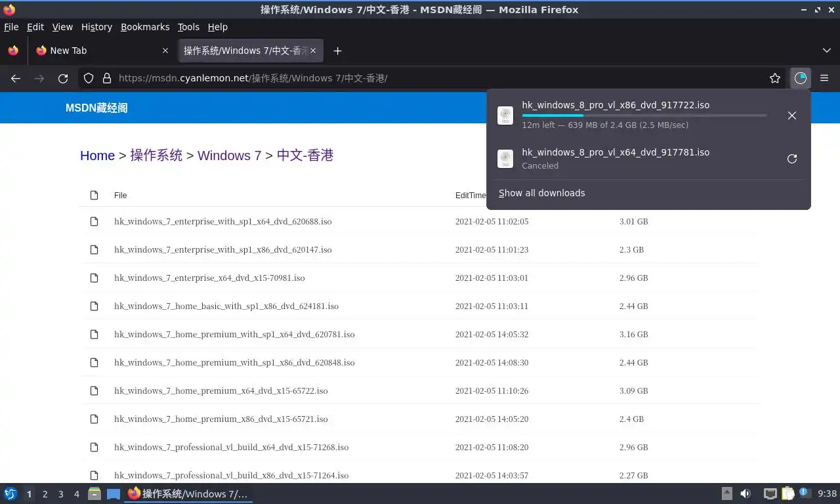This screenshot has width=840, height=504.
Task: Click the show desktop taskbar icon
Action: point(114,494)
